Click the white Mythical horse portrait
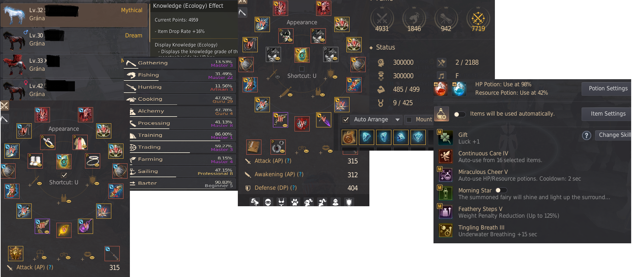This screenshot has height=277, width=644. click(14, 15)
